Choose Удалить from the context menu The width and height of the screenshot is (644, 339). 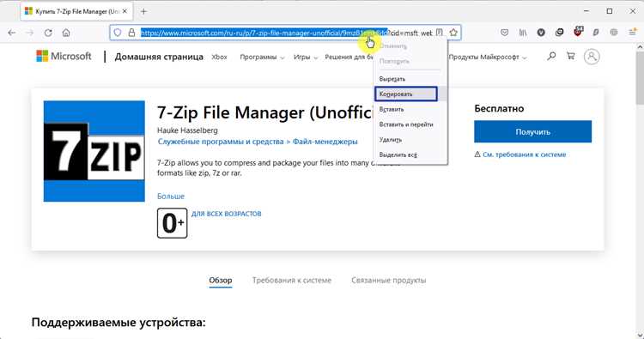pyautogui.click(x=410, y=140)
